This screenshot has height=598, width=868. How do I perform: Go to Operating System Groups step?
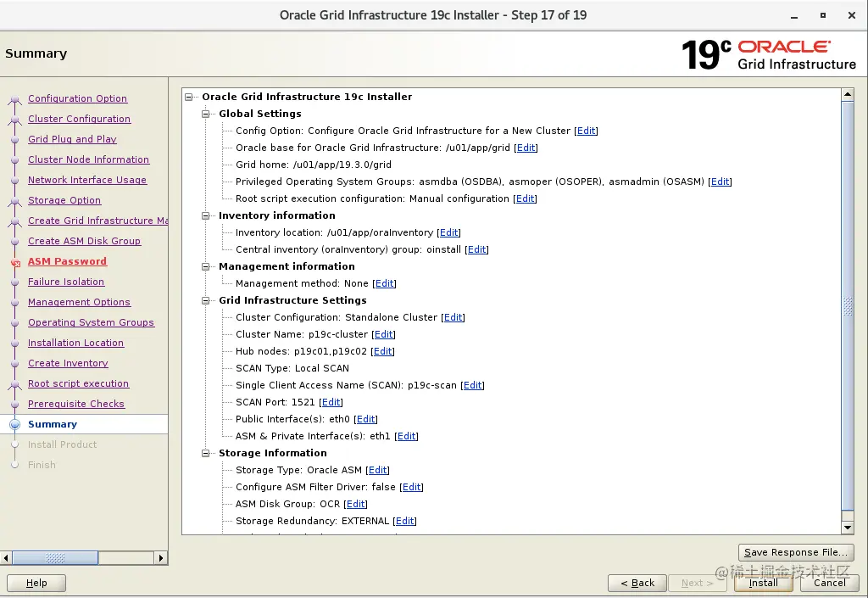92,323
